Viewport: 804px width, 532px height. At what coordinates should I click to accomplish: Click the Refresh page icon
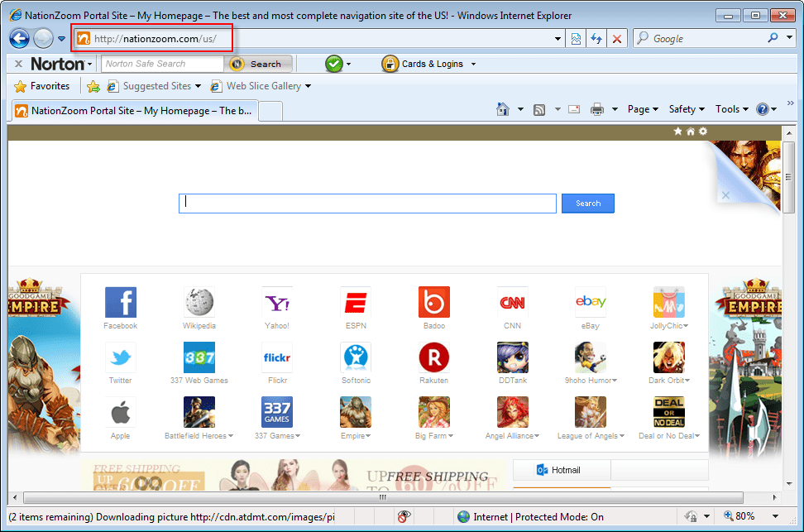[596, 39]
